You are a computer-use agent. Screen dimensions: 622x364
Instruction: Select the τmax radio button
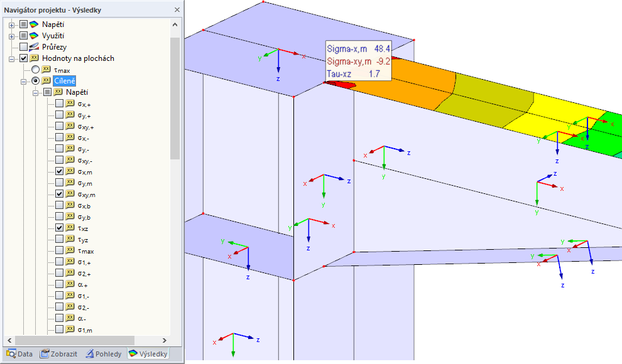(35, 70)
